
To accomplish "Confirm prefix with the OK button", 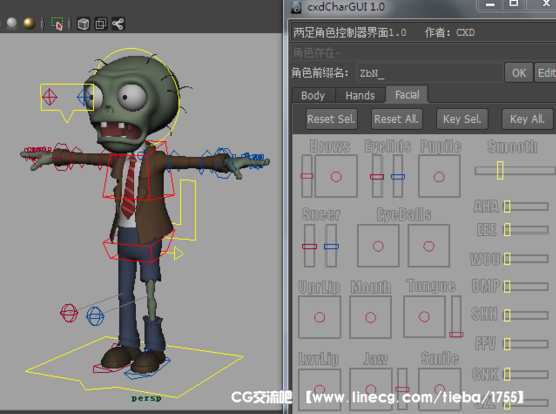I will (519, 73).
